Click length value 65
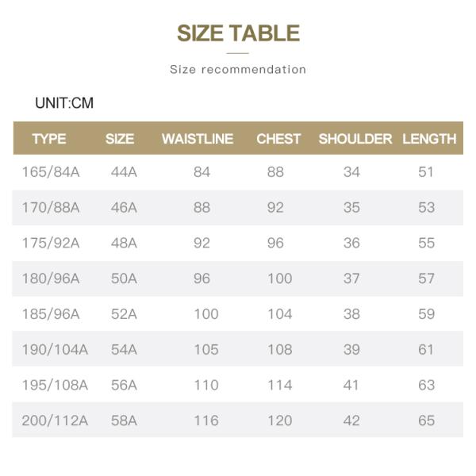The image size is (476, 476). click(x=427, y=420)
